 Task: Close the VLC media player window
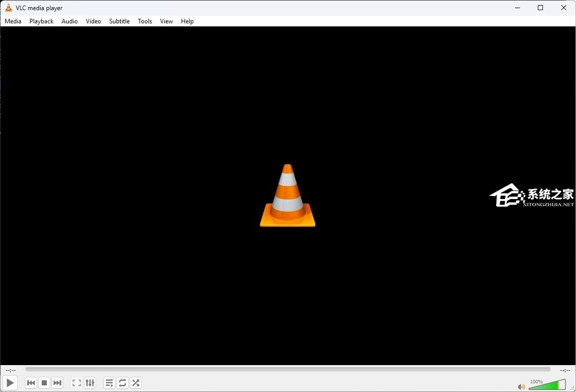coord(563,8)
